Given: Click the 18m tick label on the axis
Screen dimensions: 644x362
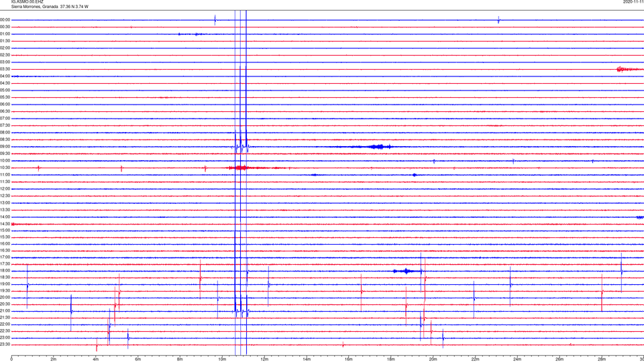Looking at the screenshot, I should coord(390,359).
